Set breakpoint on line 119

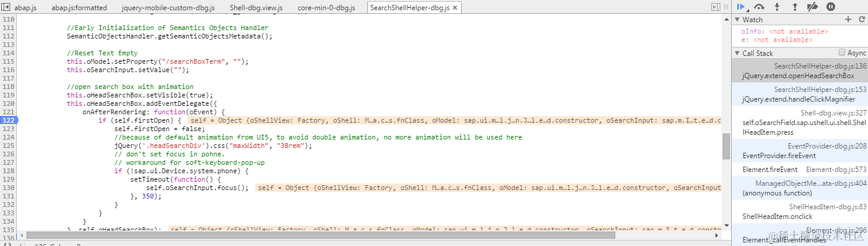pyautogui.click(x=8, y=95)
